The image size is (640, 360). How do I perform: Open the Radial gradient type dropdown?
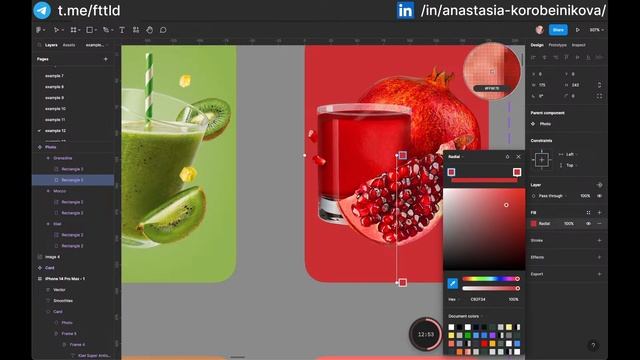456,157
